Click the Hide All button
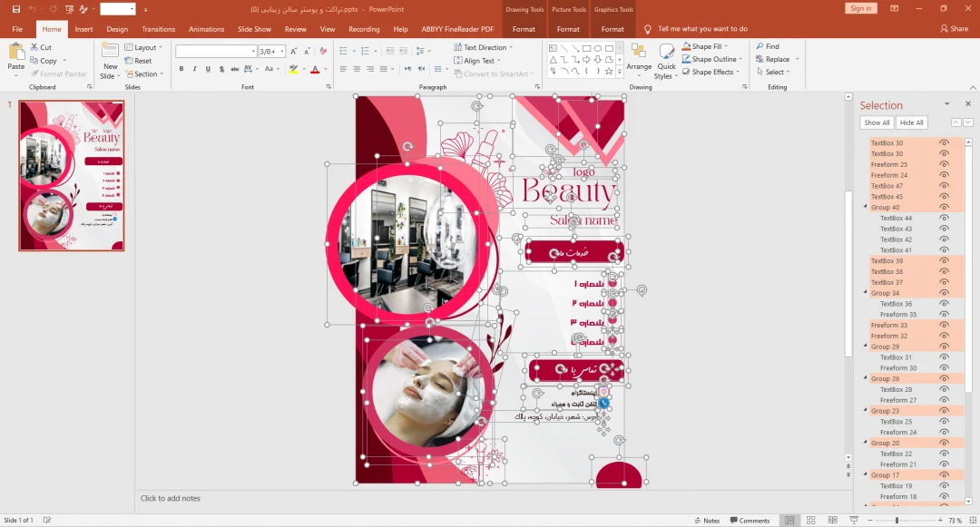980x527 pixels. 912,122
